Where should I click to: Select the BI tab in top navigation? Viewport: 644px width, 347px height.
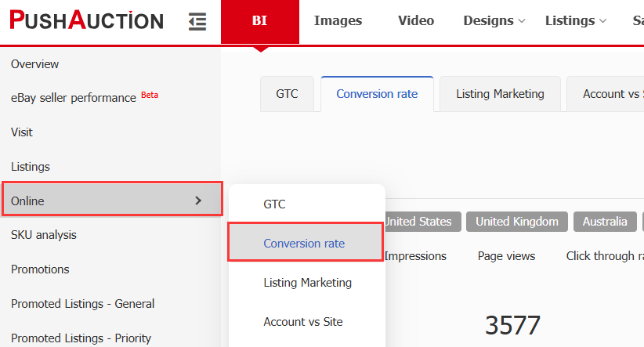tap(259, 21)
